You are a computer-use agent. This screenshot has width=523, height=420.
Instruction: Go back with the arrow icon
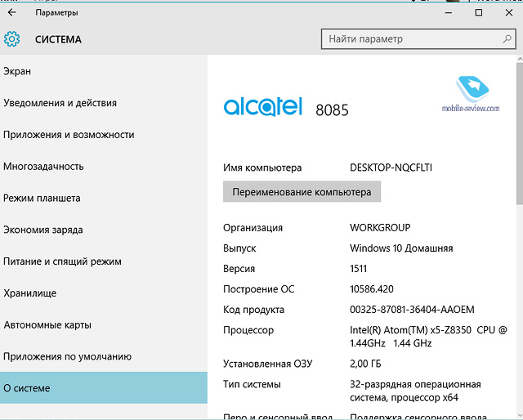click(x=12, y=12)
